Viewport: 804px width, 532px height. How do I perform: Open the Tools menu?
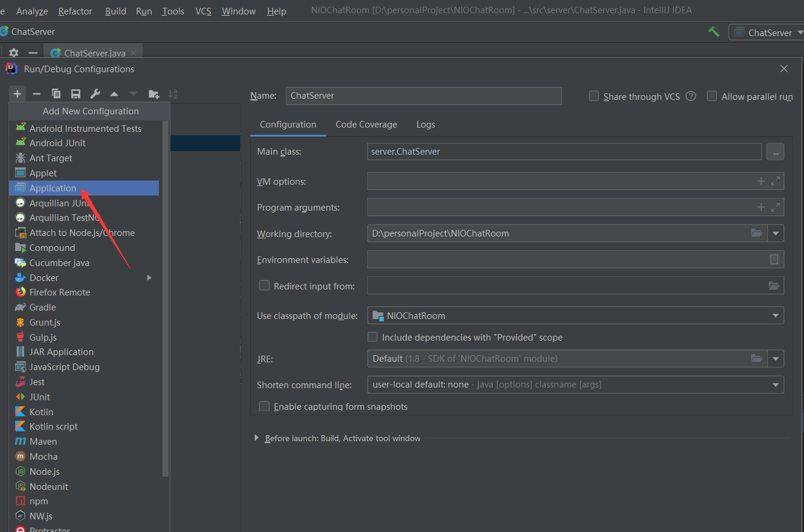pos(173,11)
